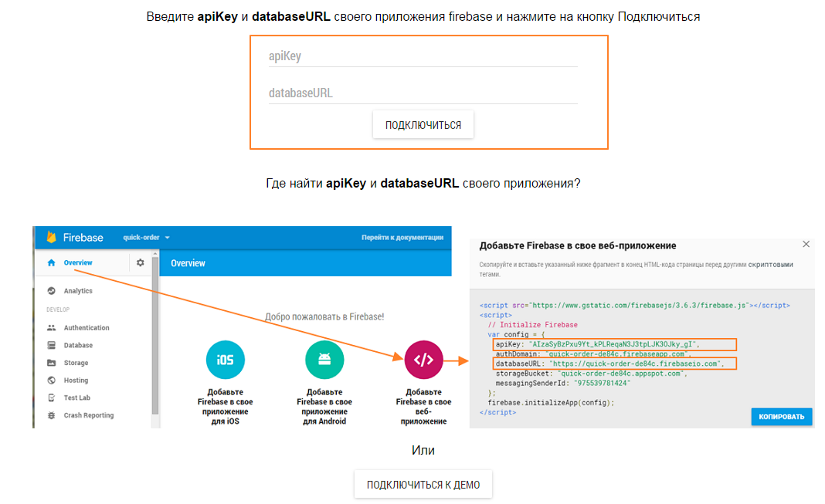This screenshot has height=504, width=825.
Task: Click the Storage folder icon
Action: point(51,363)
